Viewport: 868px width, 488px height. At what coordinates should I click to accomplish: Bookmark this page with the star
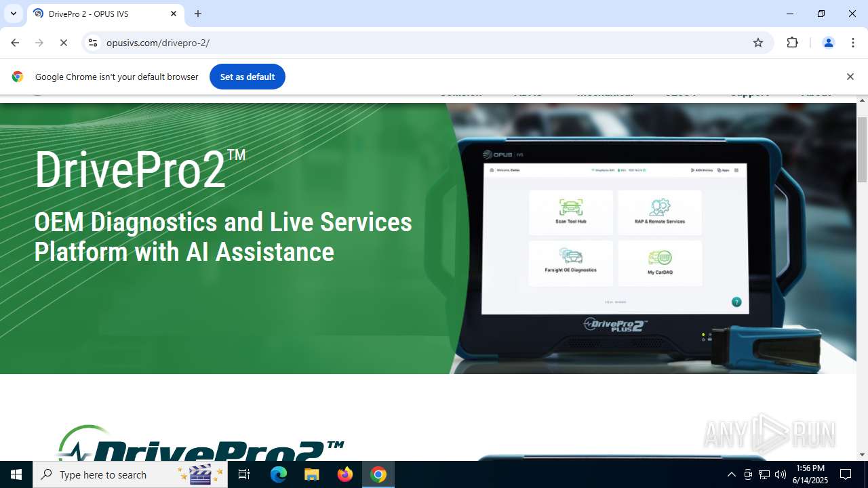coord(758,43)
